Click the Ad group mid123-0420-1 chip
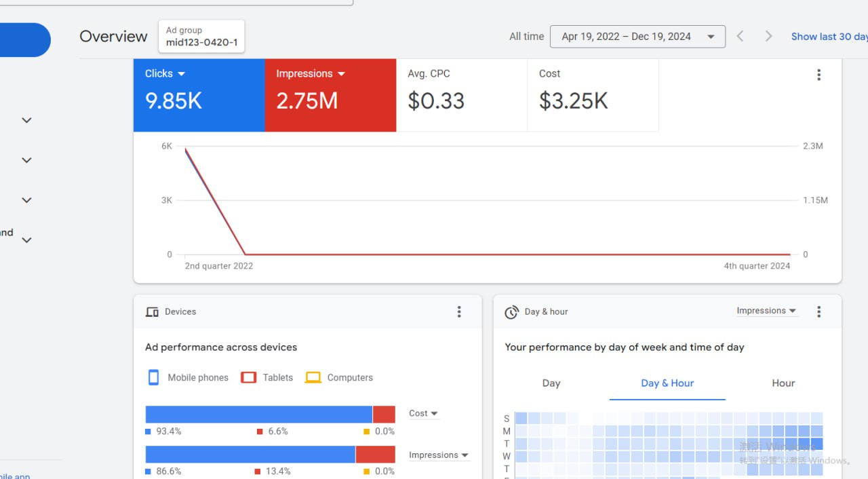Screen dimensions: 868x479 201,36
